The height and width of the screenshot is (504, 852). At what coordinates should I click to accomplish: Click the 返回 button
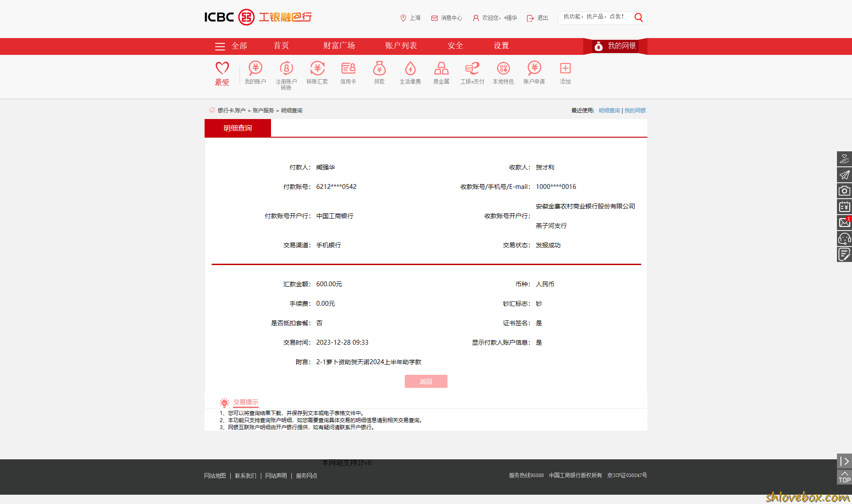click(426, 381)
